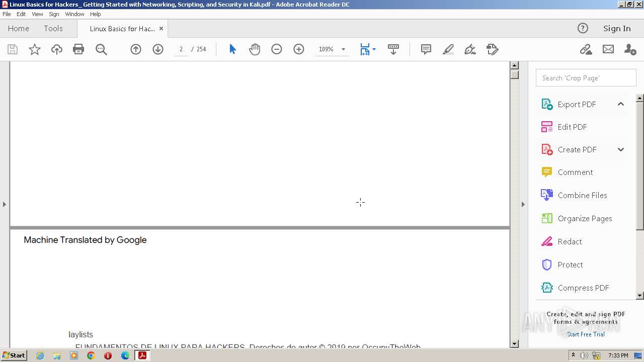Click the tools pane scrollbar down arrow
Image resolution: width=644 pixels, height=362 pixels.
tap(640, 296)
